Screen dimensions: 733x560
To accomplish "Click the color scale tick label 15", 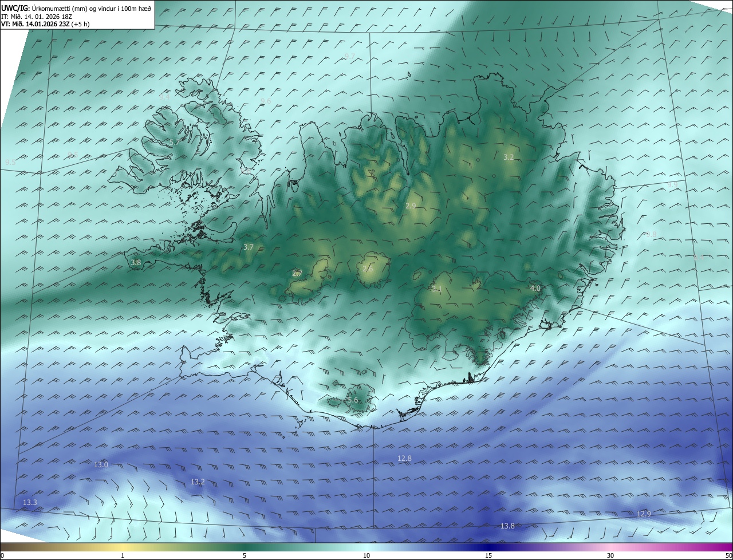I will tap(488, 555).
